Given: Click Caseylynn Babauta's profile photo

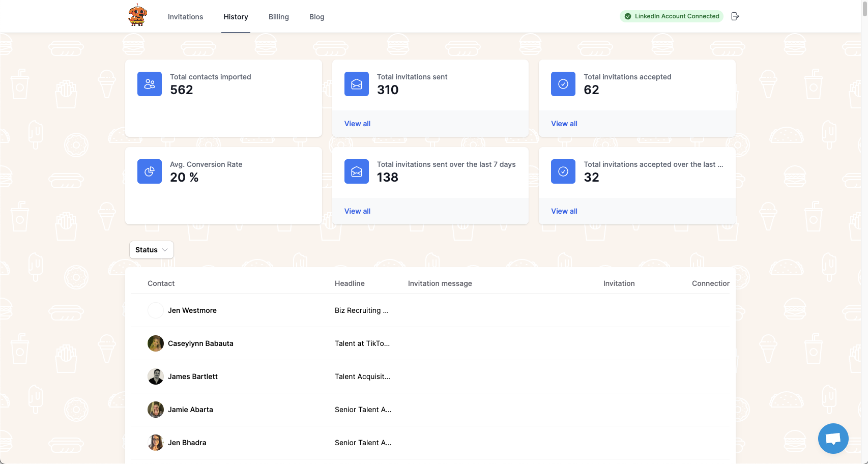Looking at the screenshot, I should [156, 343].
